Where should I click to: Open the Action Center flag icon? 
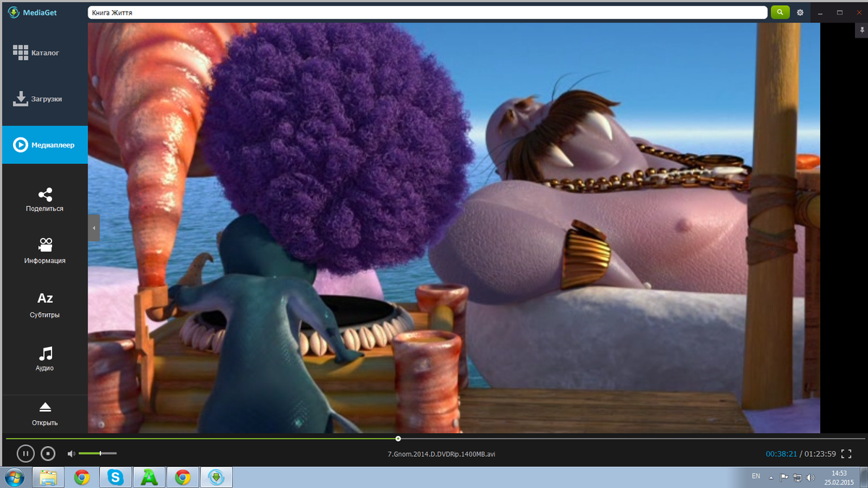(x=783, y=477)
